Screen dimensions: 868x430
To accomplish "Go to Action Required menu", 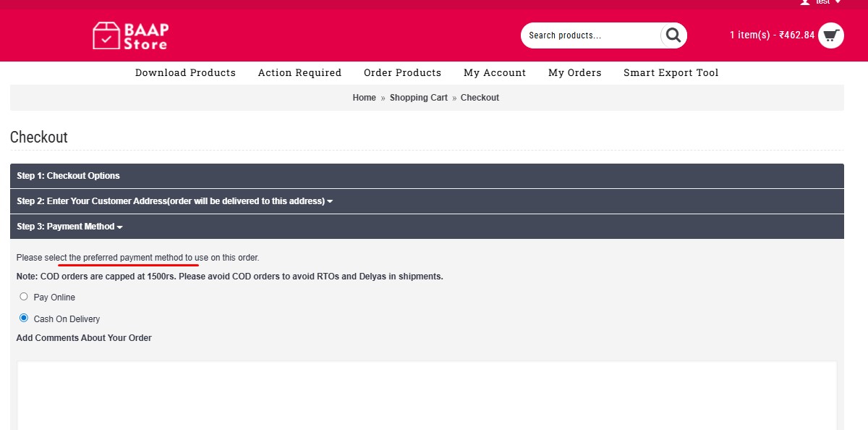I will coord(299,72).
